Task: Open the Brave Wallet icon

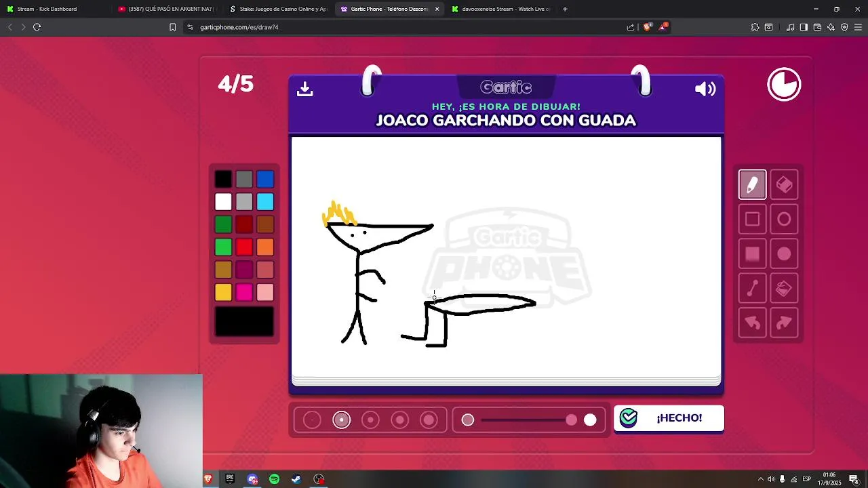Action: [x=817, y=27]
